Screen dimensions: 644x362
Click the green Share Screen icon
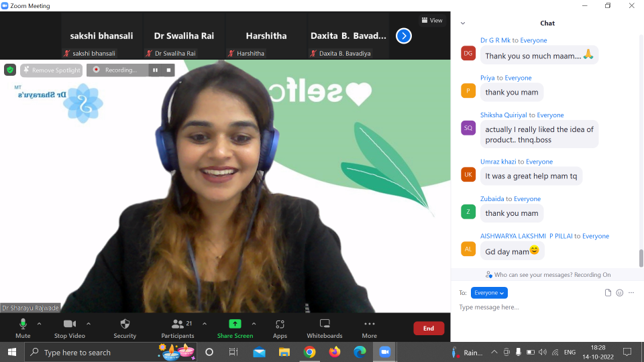[x=235, y=324]
